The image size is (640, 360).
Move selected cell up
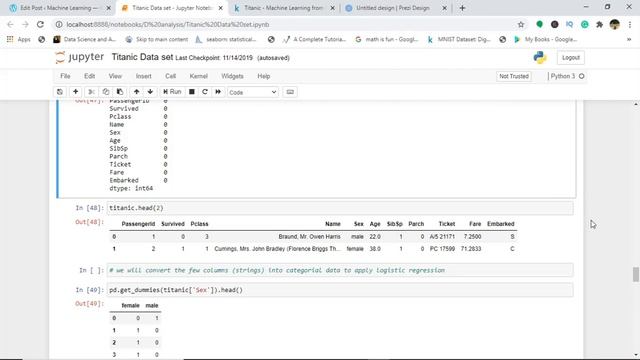click(136, 92)
